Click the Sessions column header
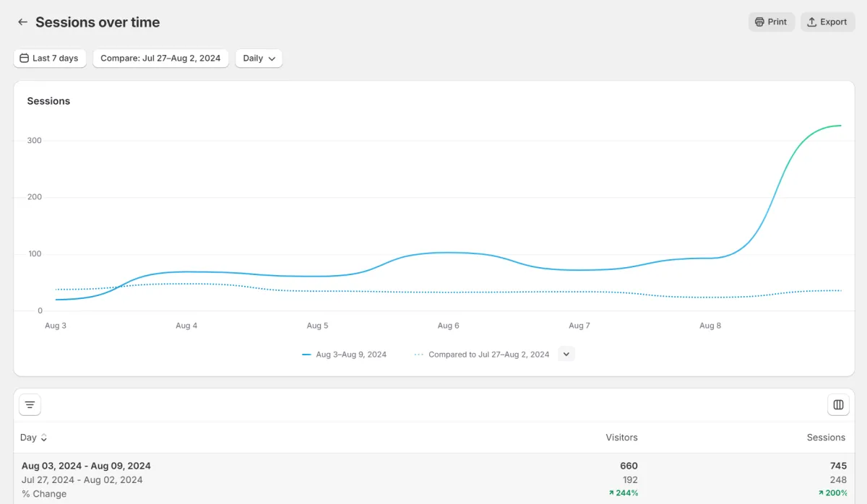Viewport: 867px width, 504px height. point(826,438)
